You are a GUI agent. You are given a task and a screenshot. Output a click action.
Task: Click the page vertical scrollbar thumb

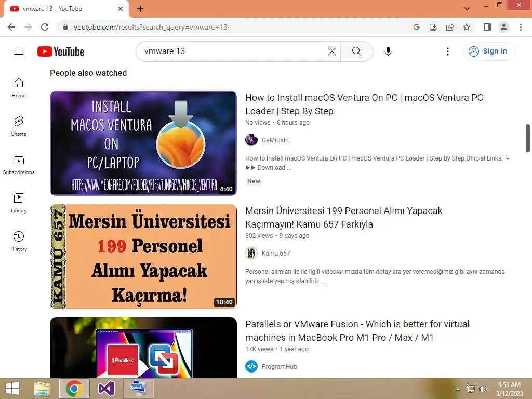(x=528, y=138)
